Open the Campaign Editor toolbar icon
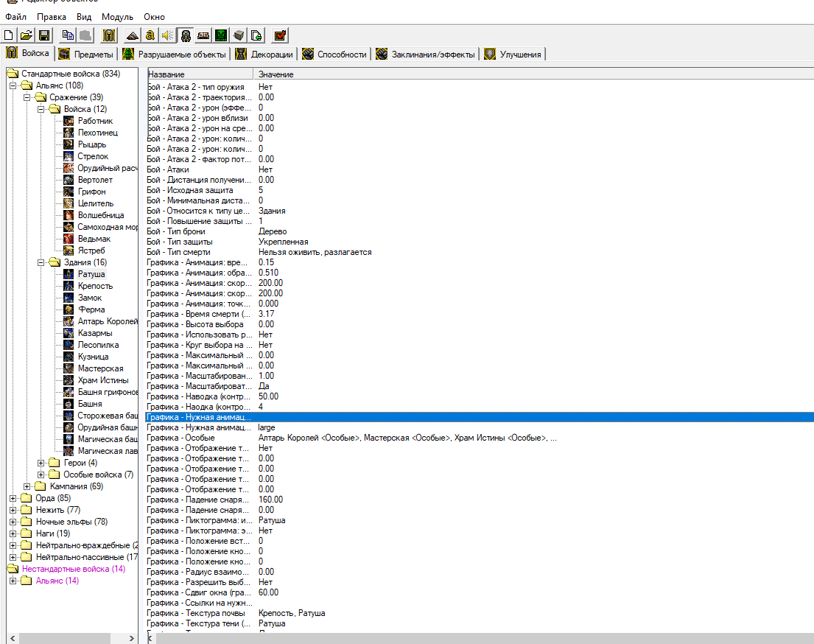 pyautogui.click(x=203, y=35)
